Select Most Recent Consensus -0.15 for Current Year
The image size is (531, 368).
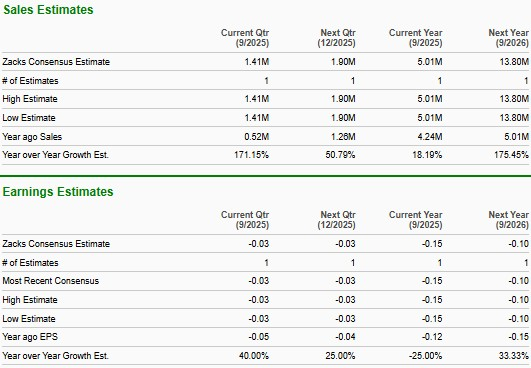pos(432,281)
